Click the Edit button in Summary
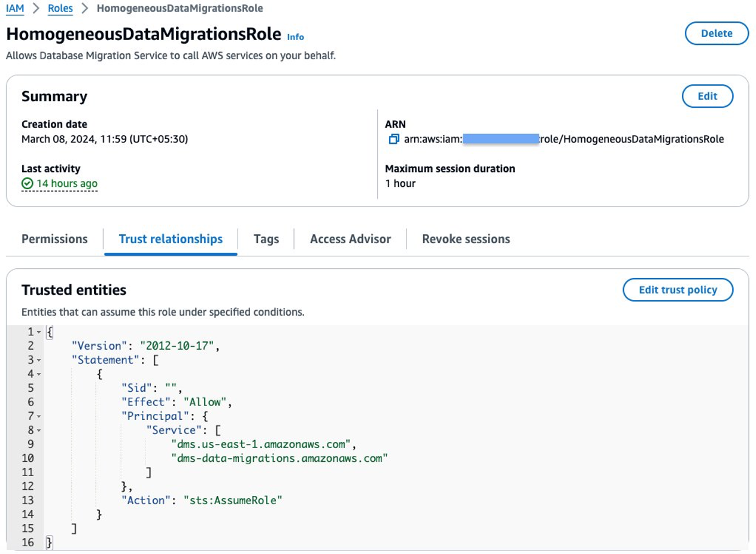Image resolution: width=756 pixels, height=554 pixels. click(708, 96)
